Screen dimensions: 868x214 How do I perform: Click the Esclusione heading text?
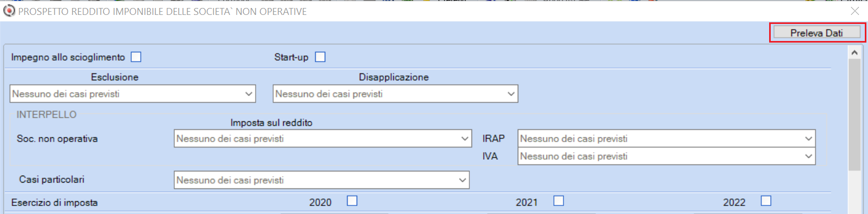pyautogui.click(x=114, y=77)
